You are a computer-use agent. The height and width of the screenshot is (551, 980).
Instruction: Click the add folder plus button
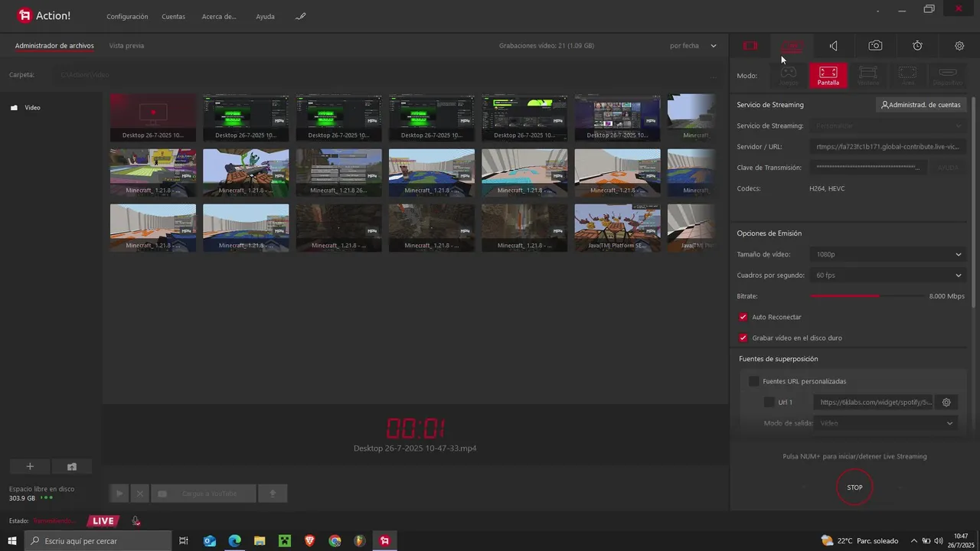[30, 467]
